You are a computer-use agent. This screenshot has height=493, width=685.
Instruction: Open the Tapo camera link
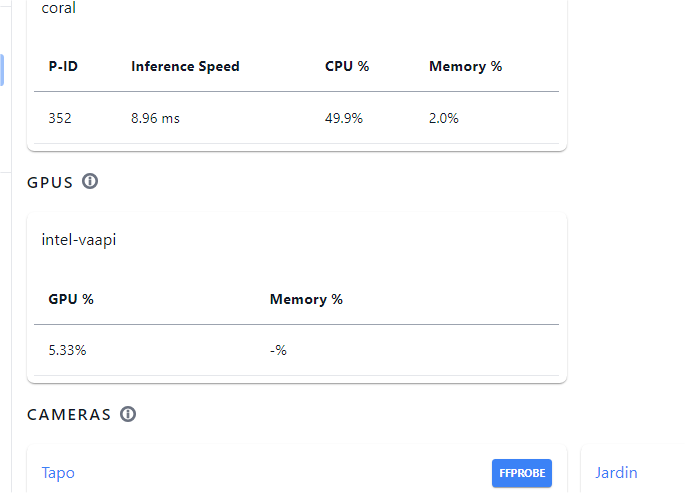coord(58,473)
